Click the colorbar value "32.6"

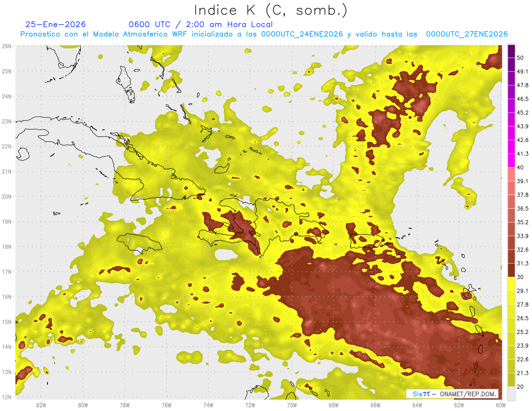523,250
